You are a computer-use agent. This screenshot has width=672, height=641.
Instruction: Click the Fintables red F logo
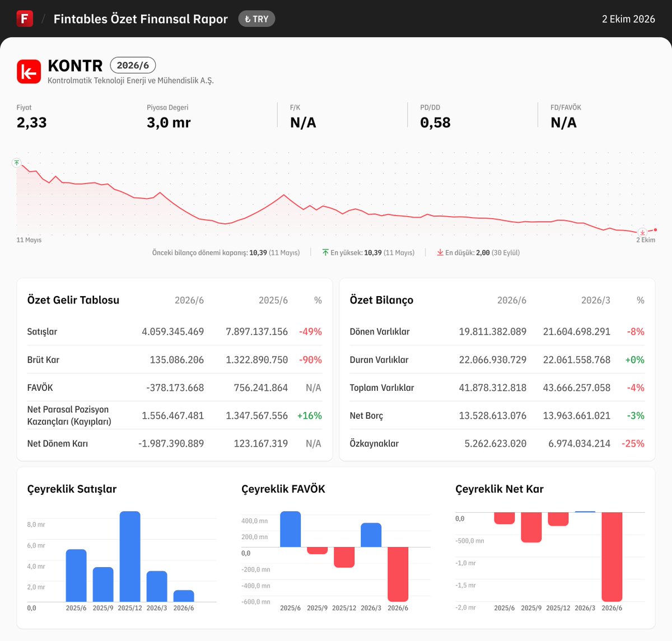[25, 18]
